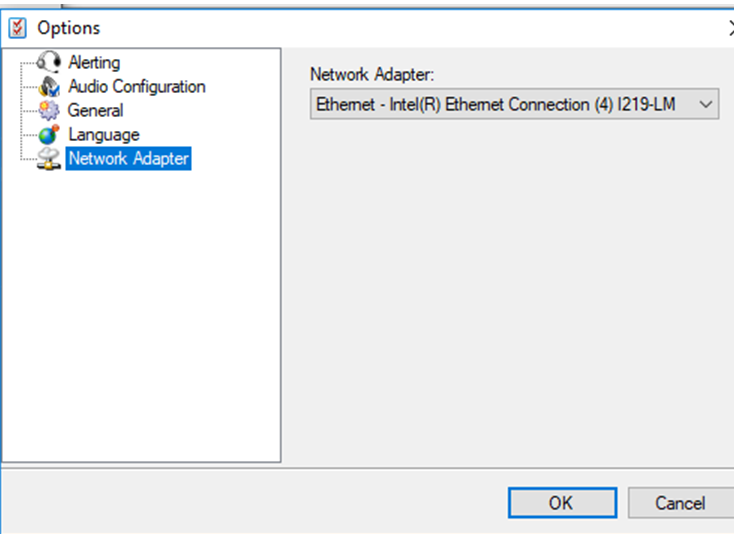Go to the General options page
The image size is (734, 534).
tap(95, 111)
